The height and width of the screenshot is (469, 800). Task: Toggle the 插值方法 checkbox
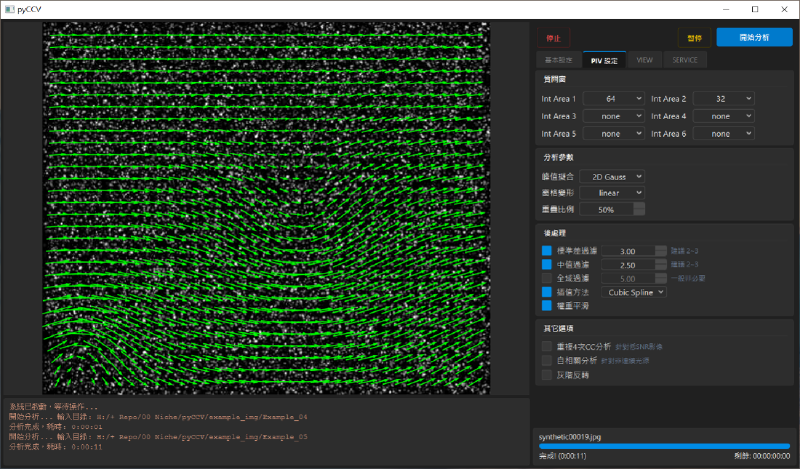pyautogui.click(x=547, y=292)
